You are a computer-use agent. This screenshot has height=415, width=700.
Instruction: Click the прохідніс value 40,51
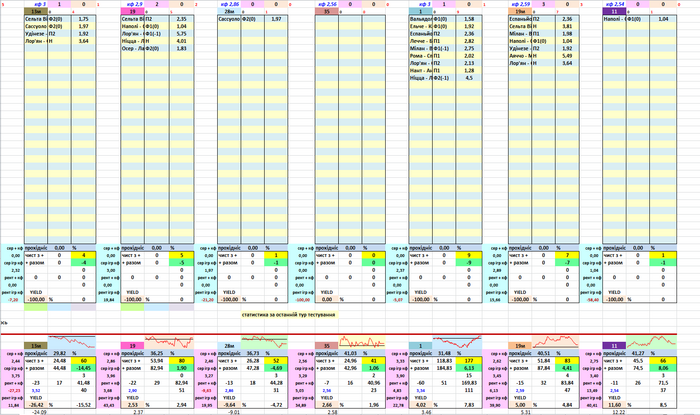(543, 353)
